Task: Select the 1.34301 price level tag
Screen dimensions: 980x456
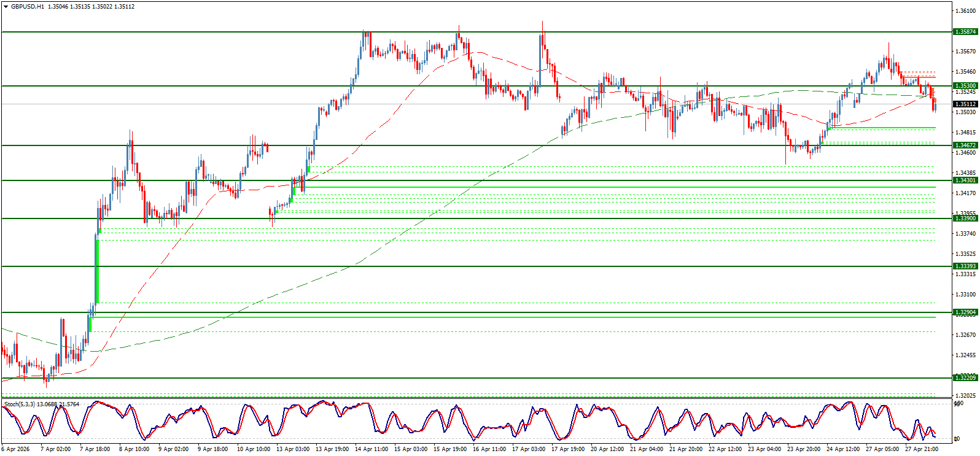Action: click(x=965, y=180)
